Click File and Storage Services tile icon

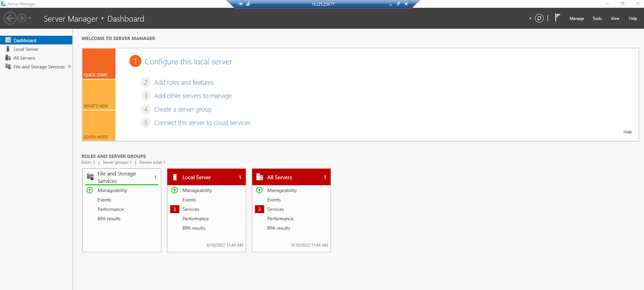tap(90, 177)
